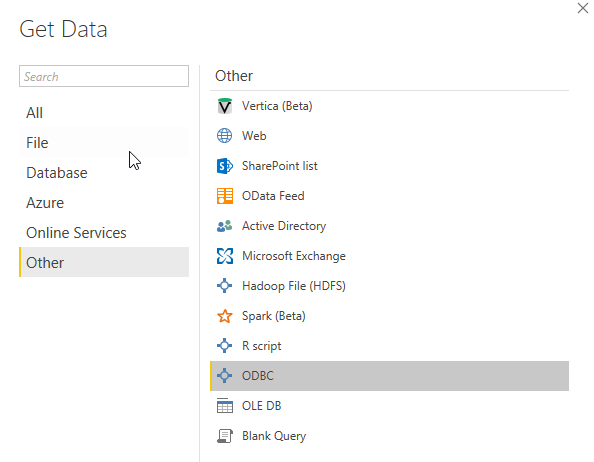
Task: Click the OData Feed orange table icon
Action: tap(225, 196)
